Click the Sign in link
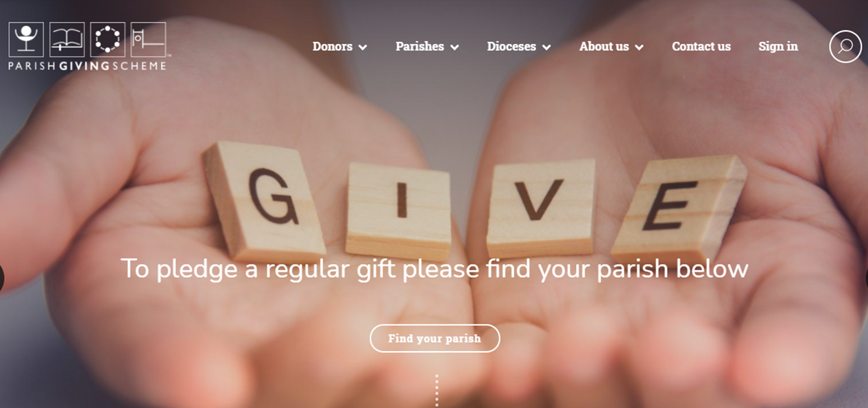 point(778,47)
